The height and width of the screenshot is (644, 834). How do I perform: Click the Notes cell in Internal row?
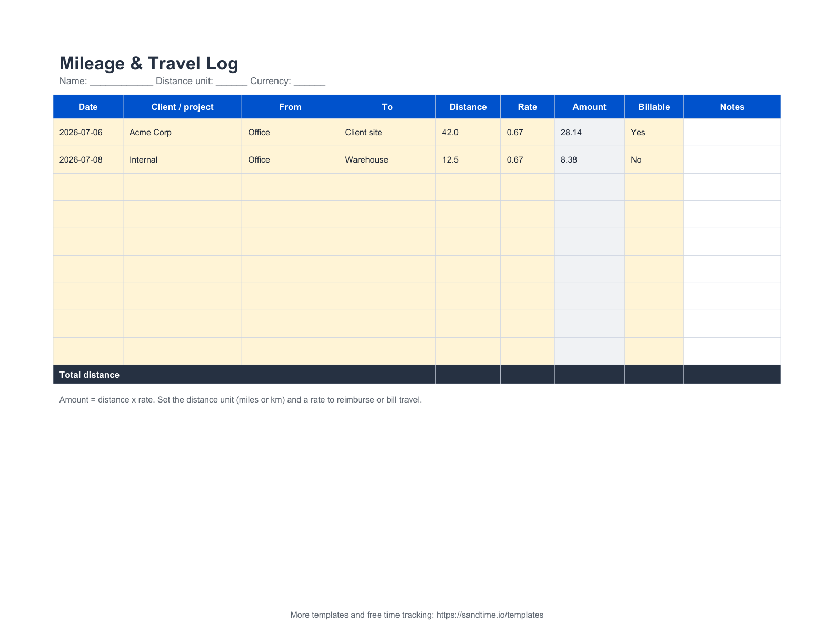coord(732,160)
